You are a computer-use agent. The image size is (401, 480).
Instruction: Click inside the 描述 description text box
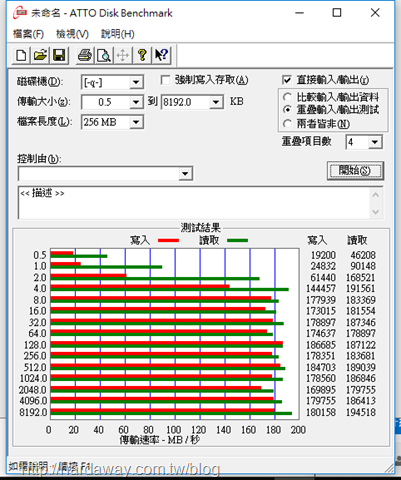pos(194,203)
